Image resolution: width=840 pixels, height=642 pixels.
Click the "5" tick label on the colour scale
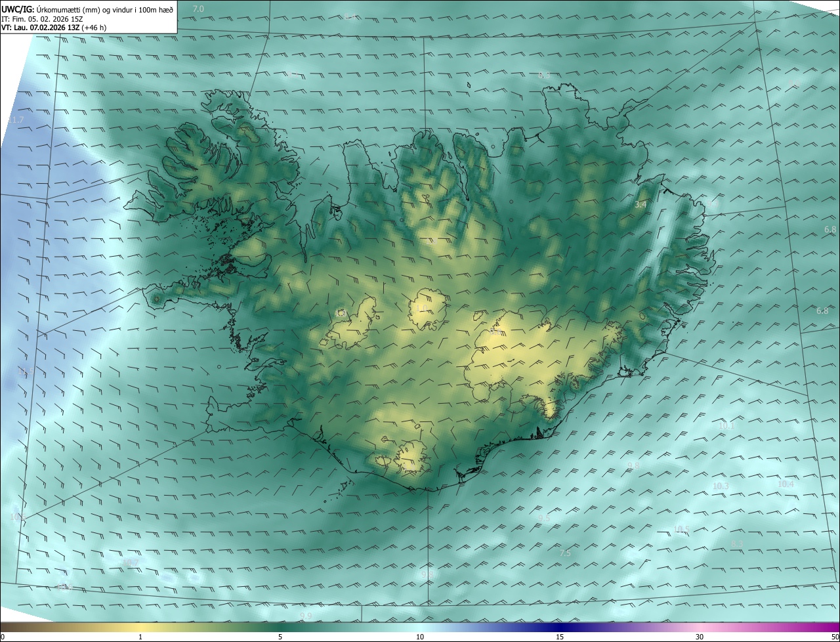[280, 637]
